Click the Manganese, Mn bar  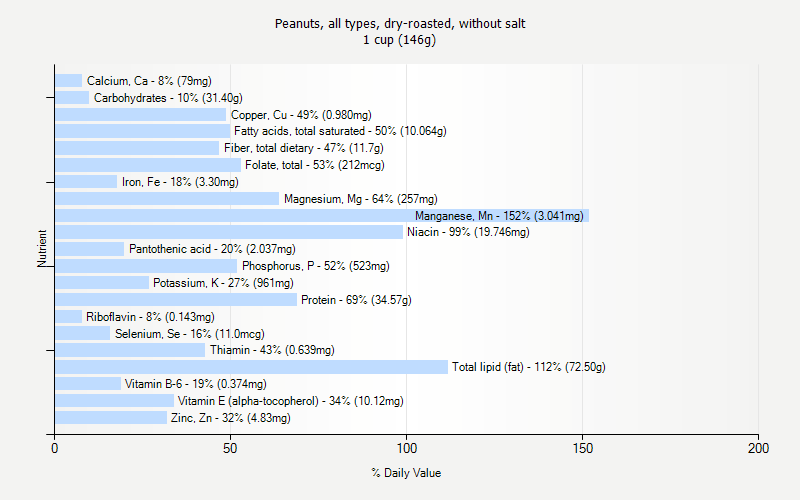(322, 215)
